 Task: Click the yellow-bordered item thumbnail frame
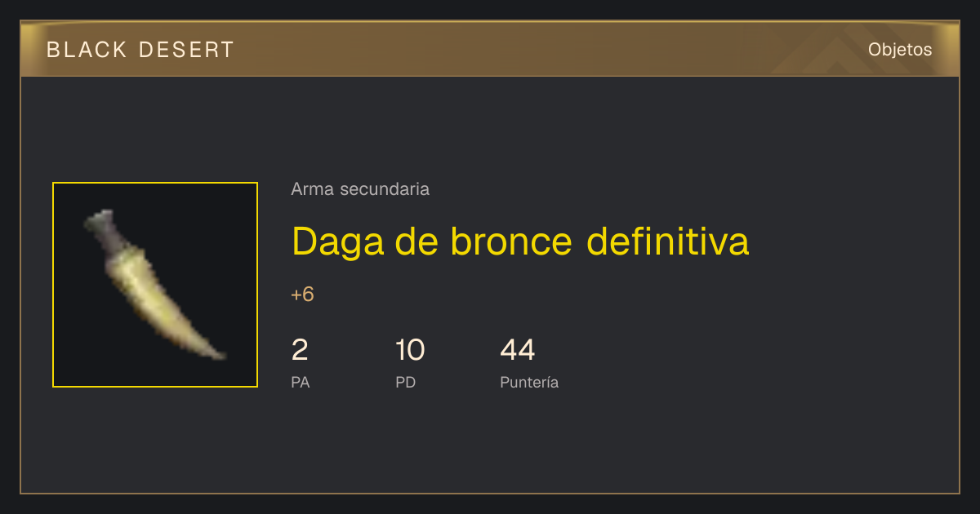click(x=155, y=285)
